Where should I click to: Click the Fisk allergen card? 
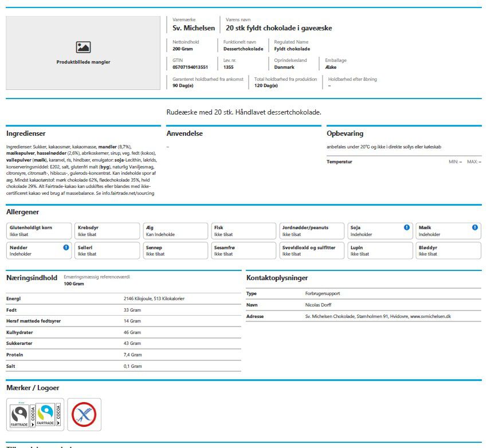pyautogui.click(x=244, y=231)
